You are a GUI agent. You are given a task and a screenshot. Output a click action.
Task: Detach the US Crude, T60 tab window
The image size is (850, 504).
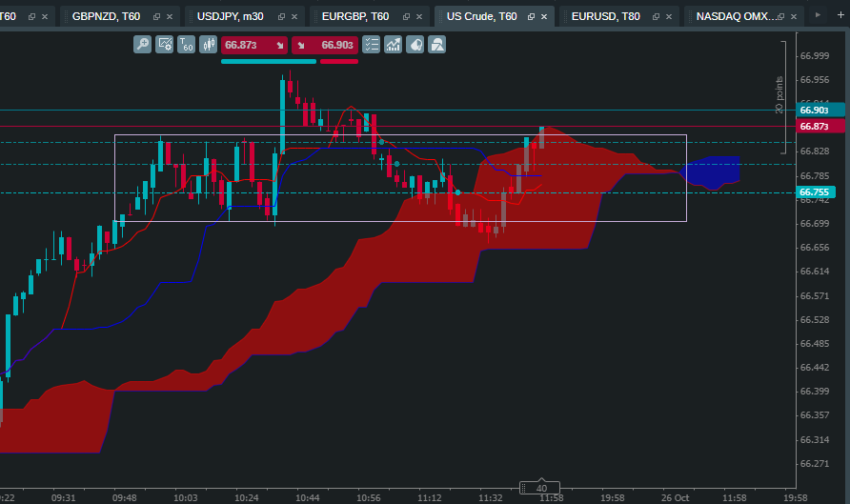[532, 17]
